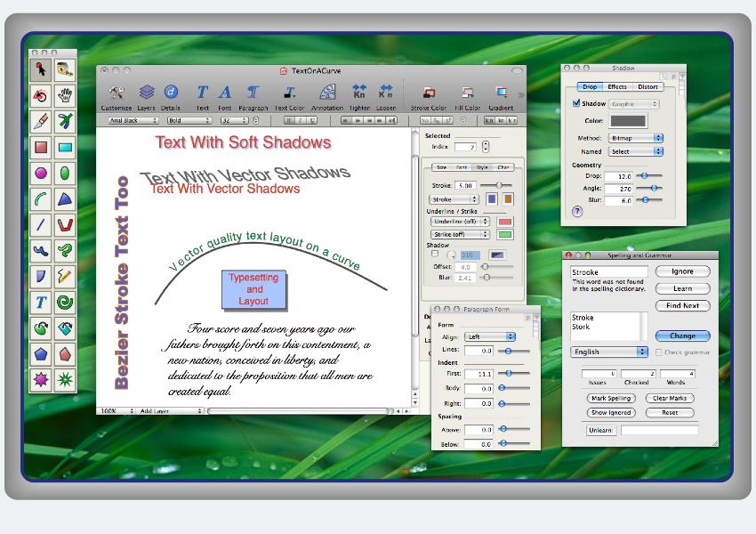Screen dimensions: 756x534
Task: Click the Learn button
Action: click(683, 288)
